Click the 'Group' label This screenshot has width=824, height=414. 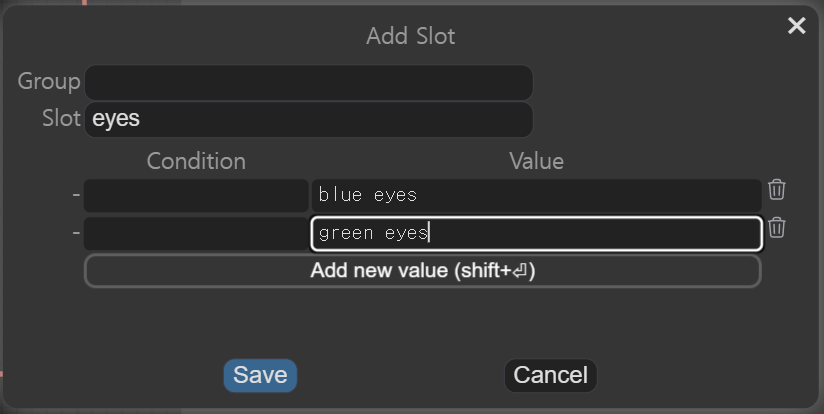[49, 82]
